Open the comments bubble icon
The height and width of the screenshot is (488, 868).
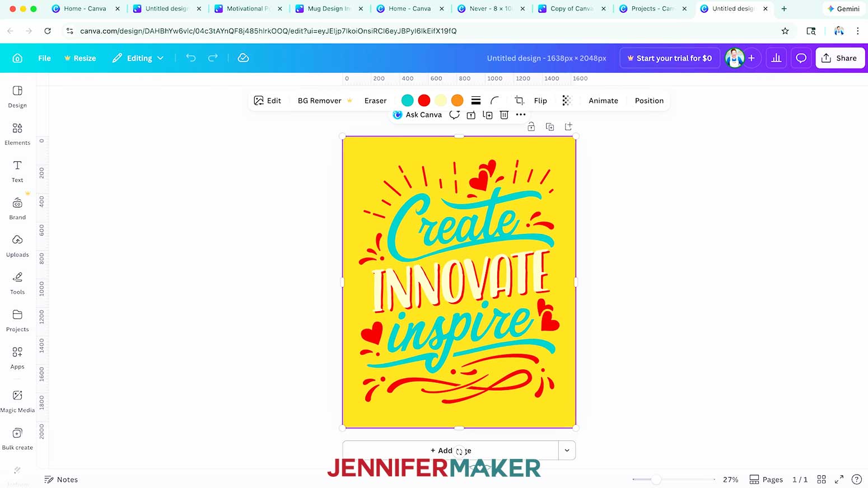(801, 58)
